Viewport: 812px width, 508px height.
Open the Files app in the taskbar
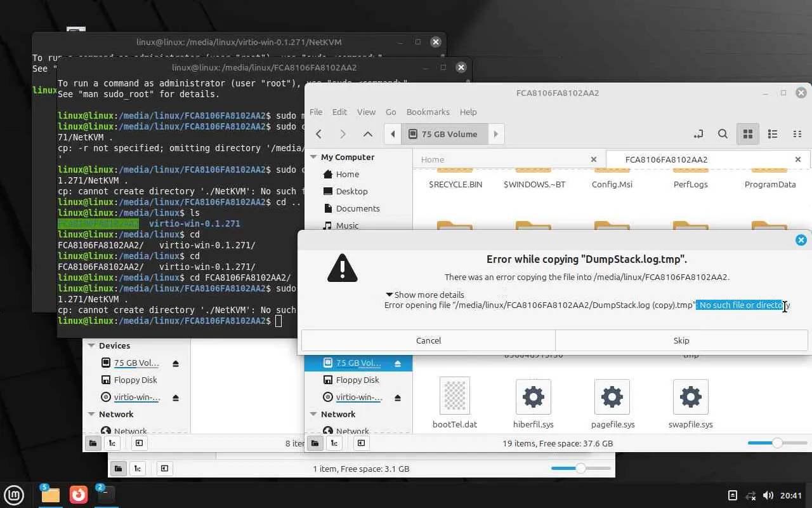click(50, 495)
